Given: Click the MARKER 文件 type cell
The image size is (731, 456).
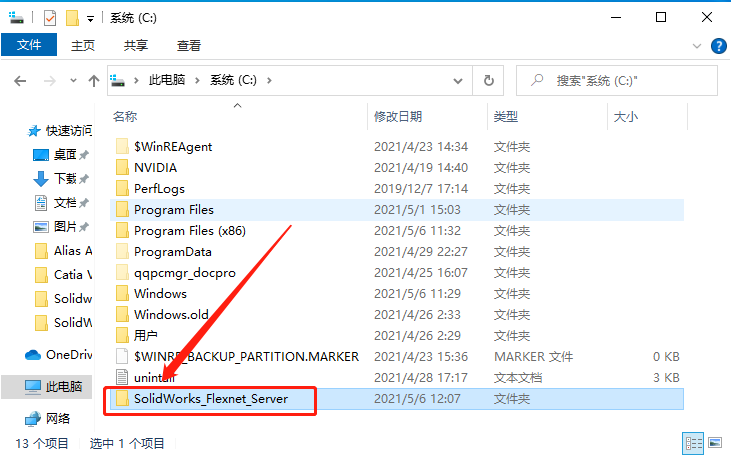Looking at the screenshot, I should pos(533,357).
